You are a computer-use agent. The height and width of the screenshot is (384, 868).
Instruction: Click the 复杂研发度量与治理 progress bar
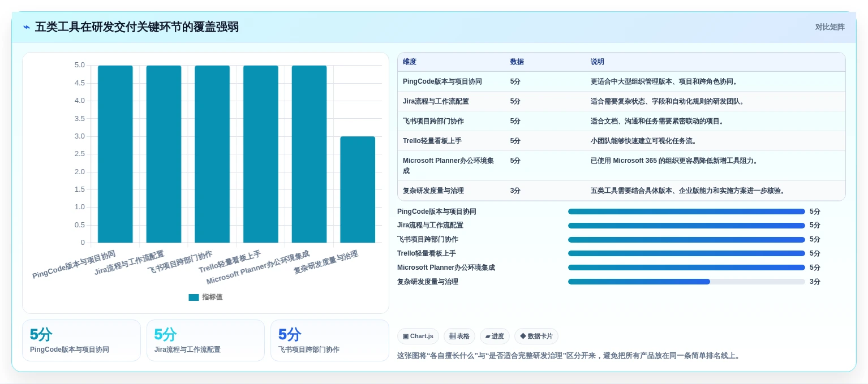coord(686,282)
